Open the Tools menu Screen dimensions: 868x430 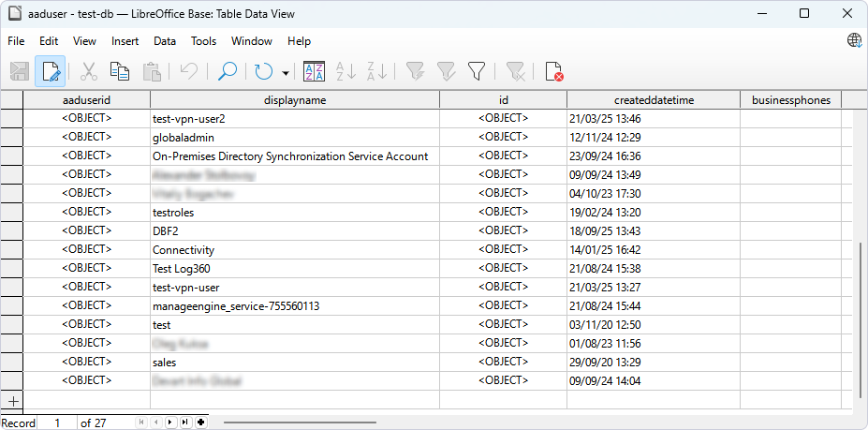pos(204,41)
